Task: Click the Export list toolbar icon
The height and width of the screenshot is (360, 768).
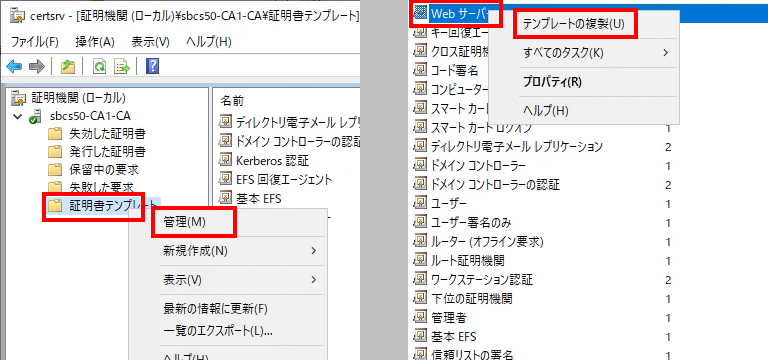Action: pyautogui.click(x=121, y=67)
